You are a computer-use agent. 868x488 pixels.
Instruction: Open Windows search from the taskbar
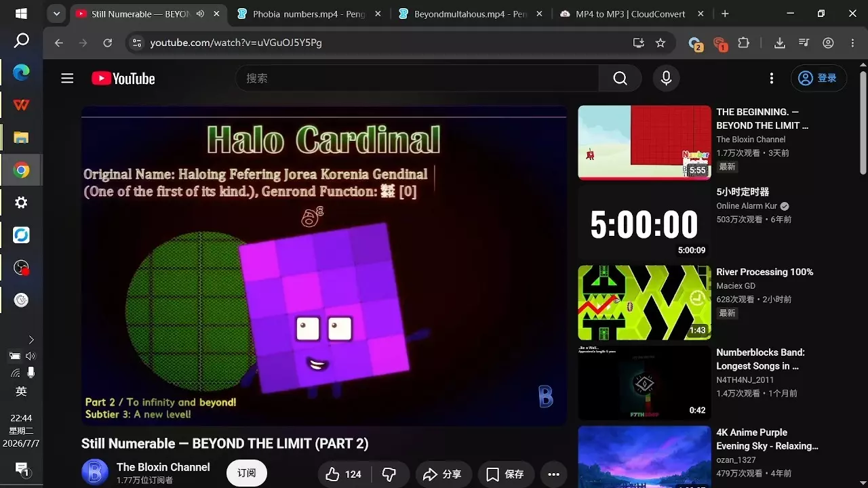22,41
